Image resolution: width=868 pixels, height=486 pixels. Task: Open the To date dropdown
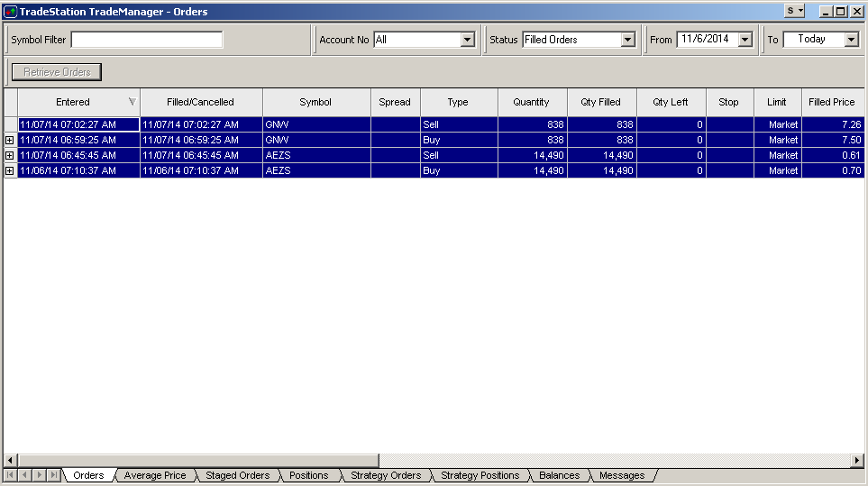click(851, 40)
